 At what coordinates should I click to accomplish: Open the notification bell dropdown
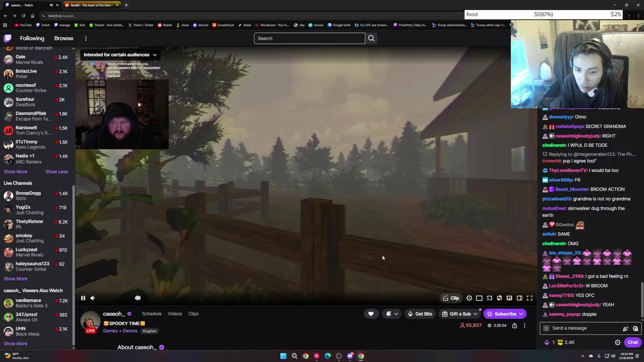(392, 314)
